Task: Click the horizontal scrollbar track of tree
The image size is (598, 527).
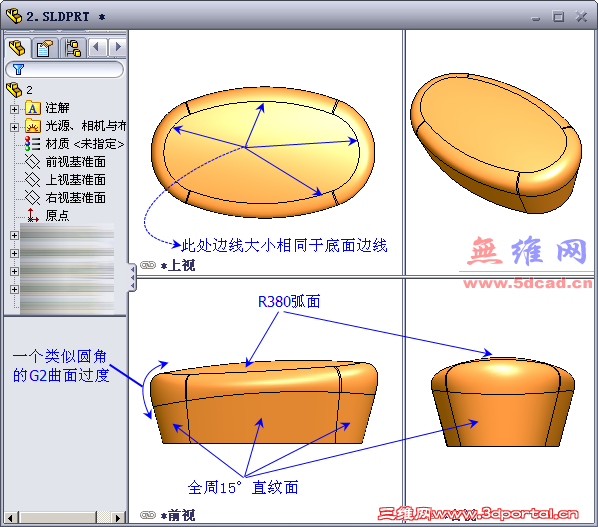Action: [x=64, y=518]
